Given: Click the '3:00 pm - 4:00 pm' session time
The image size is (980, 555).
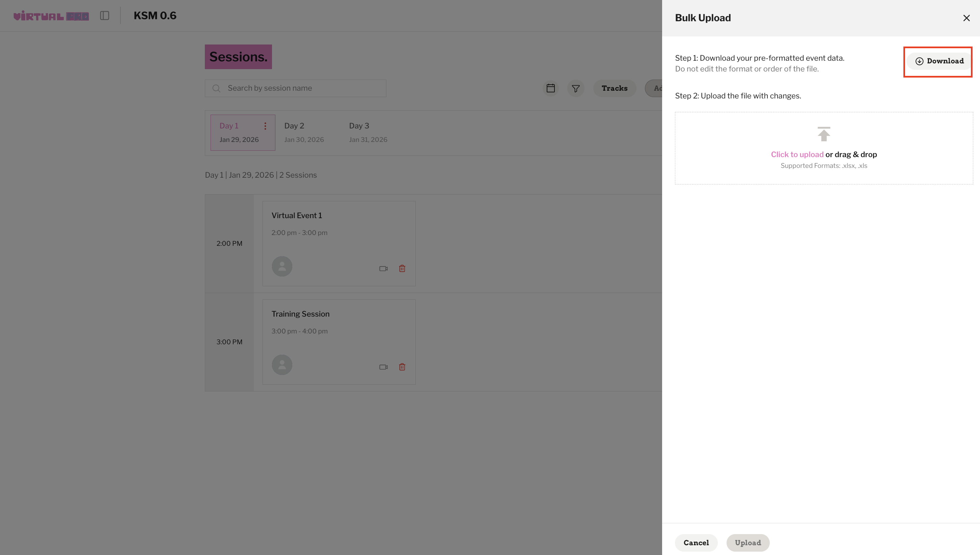Looking at the screenshot, I should 299,331.
